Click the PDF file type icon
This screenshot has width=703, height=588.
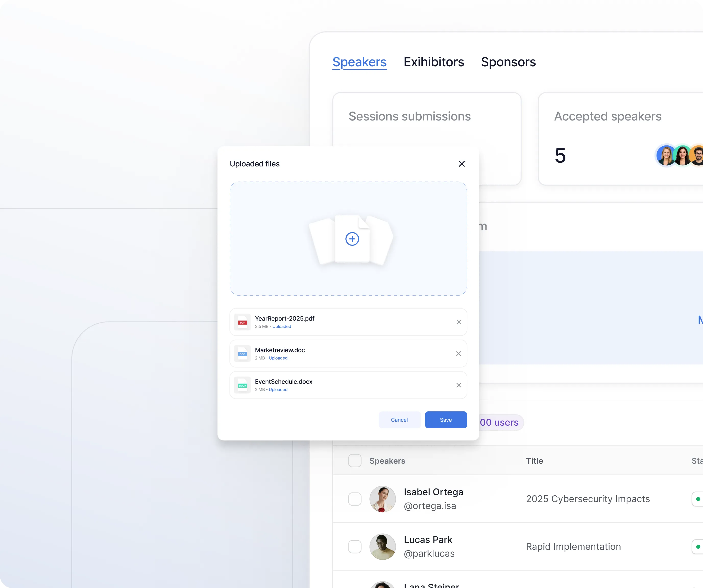coord(242,322)
